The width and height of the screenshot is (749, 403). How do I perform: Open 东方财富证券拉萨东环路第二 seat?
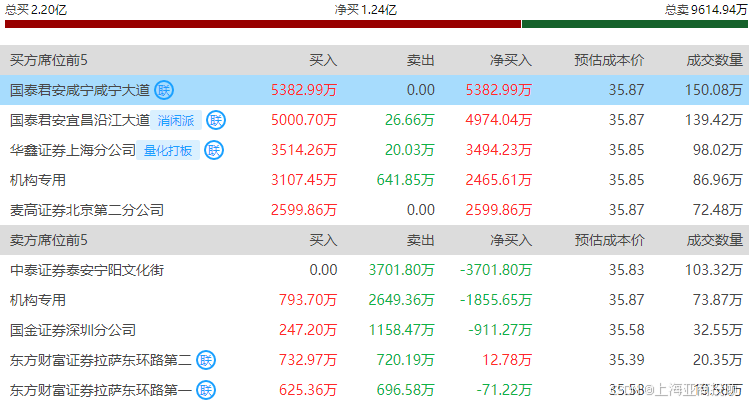pos(101,360)
